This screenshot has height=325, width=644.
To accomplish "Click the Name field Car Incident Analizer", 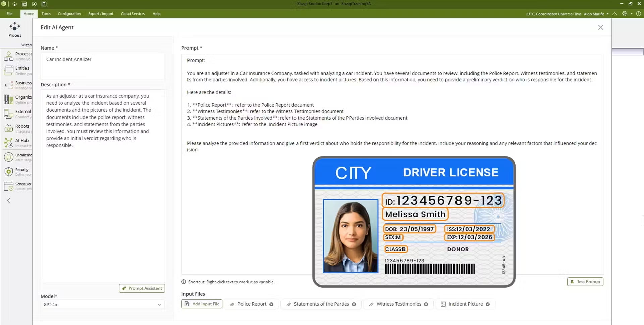I will [x=103, y=66].
